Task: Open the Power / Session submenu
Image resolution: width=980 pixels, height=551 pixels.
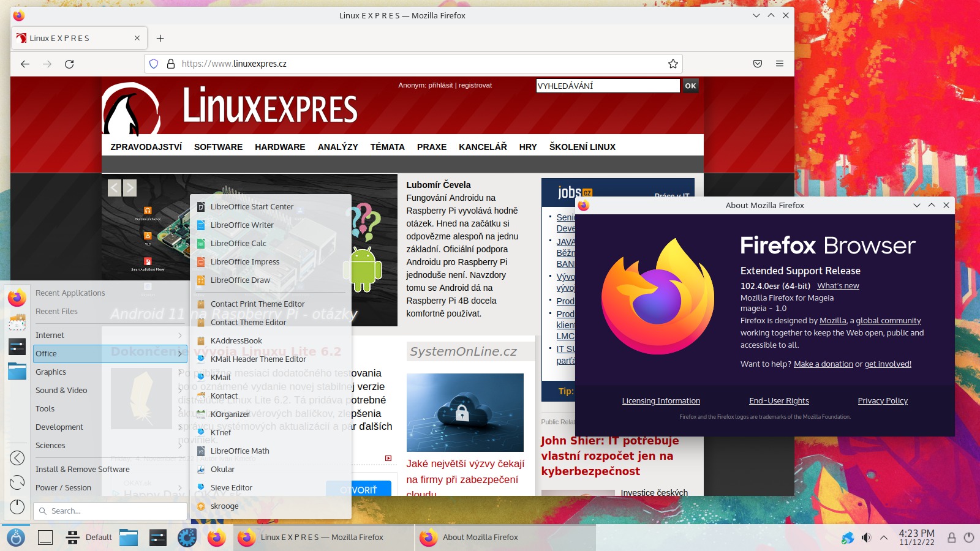Action: (110, 488)
